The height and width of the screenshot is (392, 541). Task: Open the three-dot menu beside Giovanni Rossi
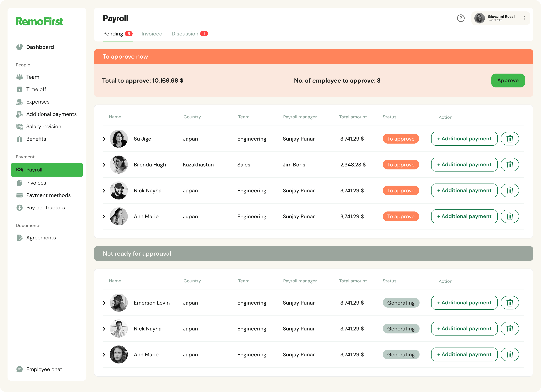[524, 18]
